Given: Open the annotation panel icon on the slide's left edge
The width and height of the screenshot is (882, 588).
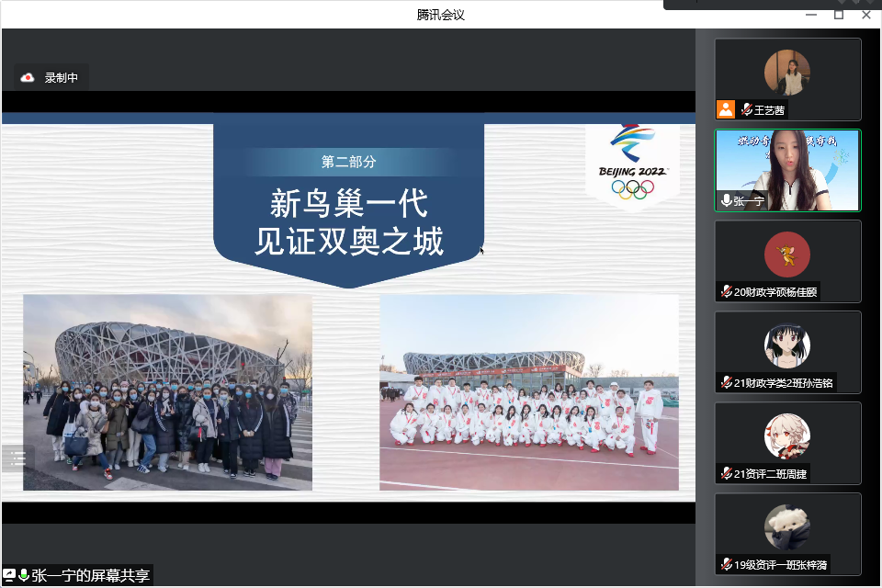Looking at the screenshot, I should pos(17,458).
